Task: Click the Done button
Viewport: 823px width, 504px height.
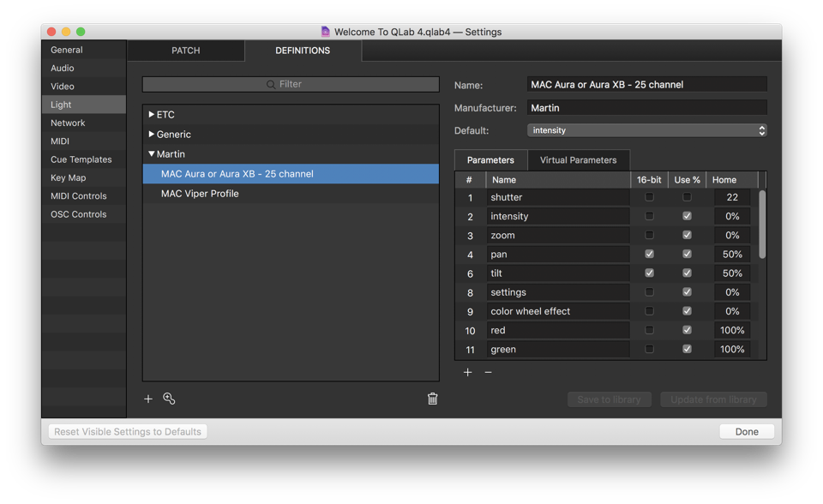Action: pyautogui.click(x=746, y=432)
